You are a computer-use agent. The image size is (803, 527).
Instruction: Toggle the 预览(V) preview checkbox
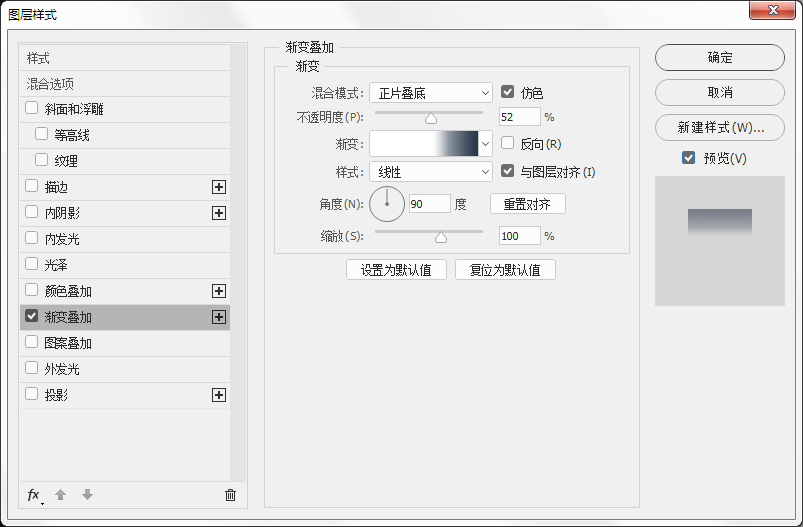[x=689, y=158]
